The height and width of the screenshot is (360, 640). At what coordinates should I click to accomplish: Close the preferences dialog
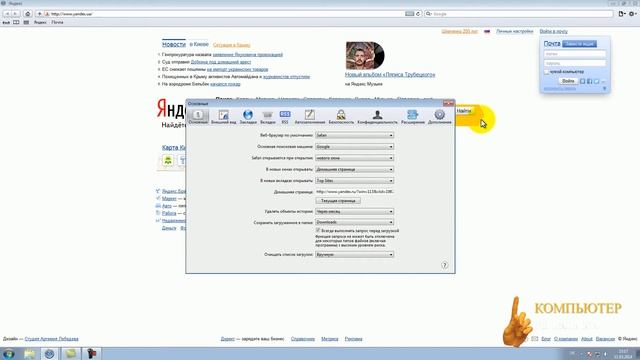pos(448,103)
